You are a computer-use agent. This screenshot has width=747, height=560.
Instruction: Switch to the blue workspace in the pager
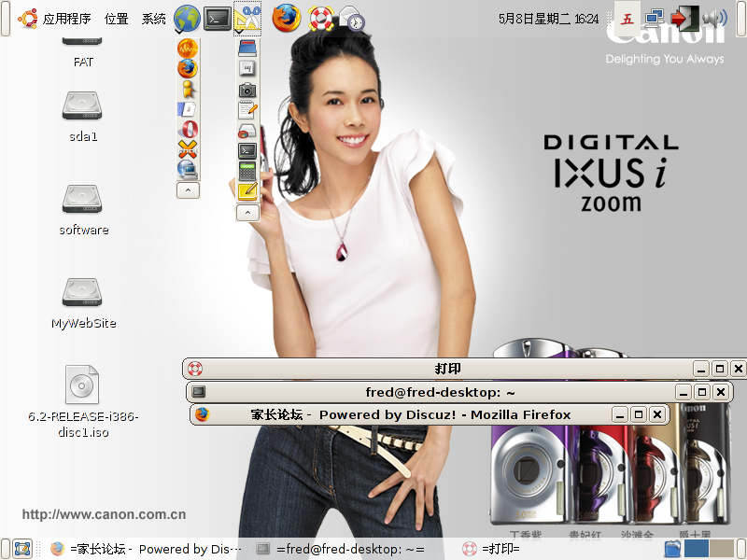tap(697, 549)
